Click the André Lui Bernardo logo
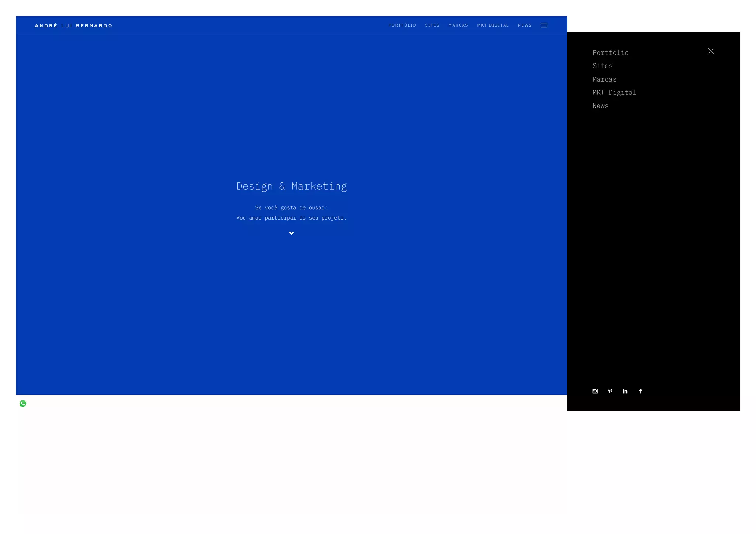This screenshot has height=534, width=756. pos(73,25)
